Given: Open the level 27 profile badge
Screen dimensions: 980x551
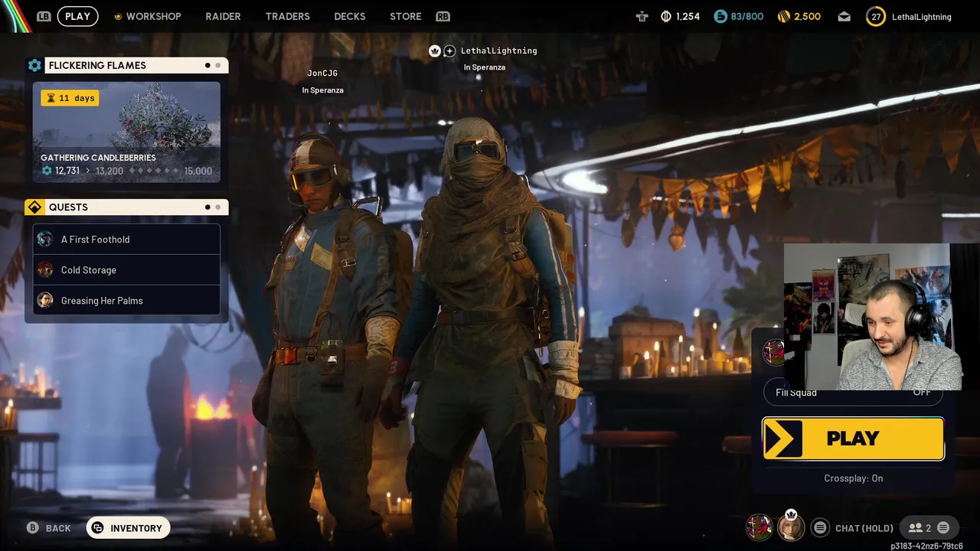Looking at the screenshot, I should click(x=875, y=16).
